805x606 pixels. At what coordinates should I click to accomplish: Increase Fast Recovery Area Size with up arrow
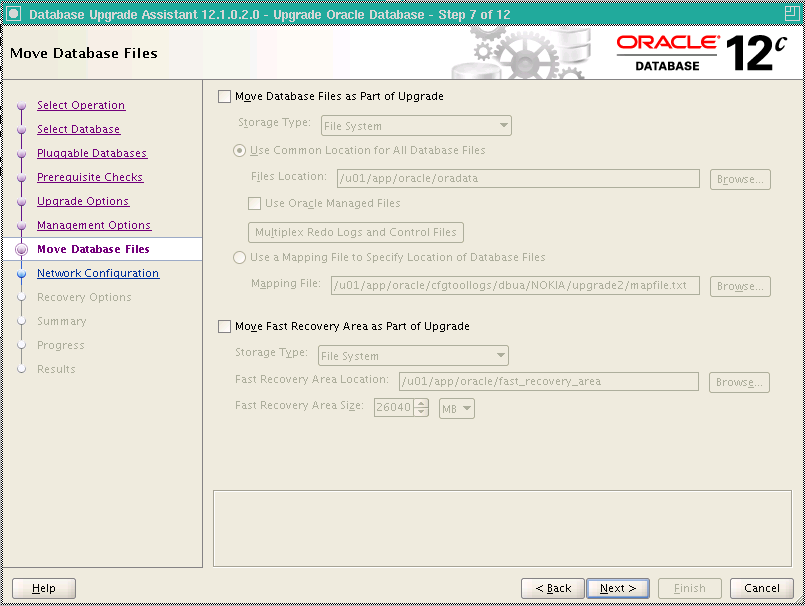[x=419, y=404]
